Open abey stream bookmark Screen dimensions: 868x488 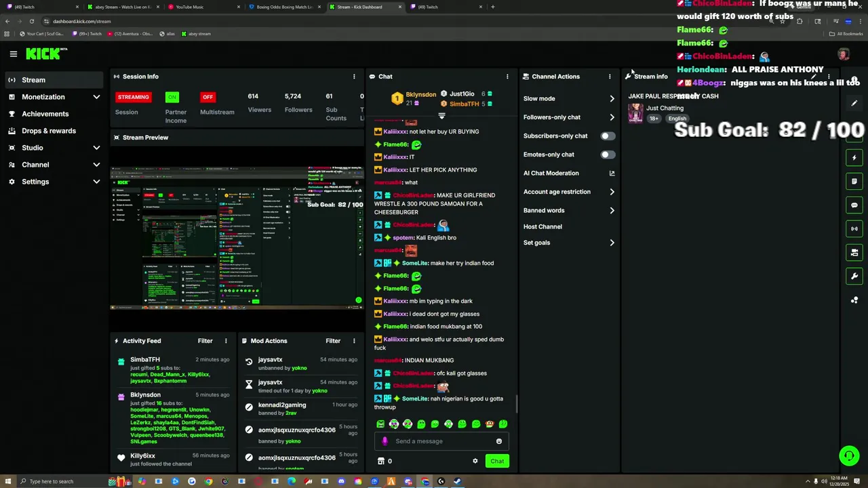196,34
